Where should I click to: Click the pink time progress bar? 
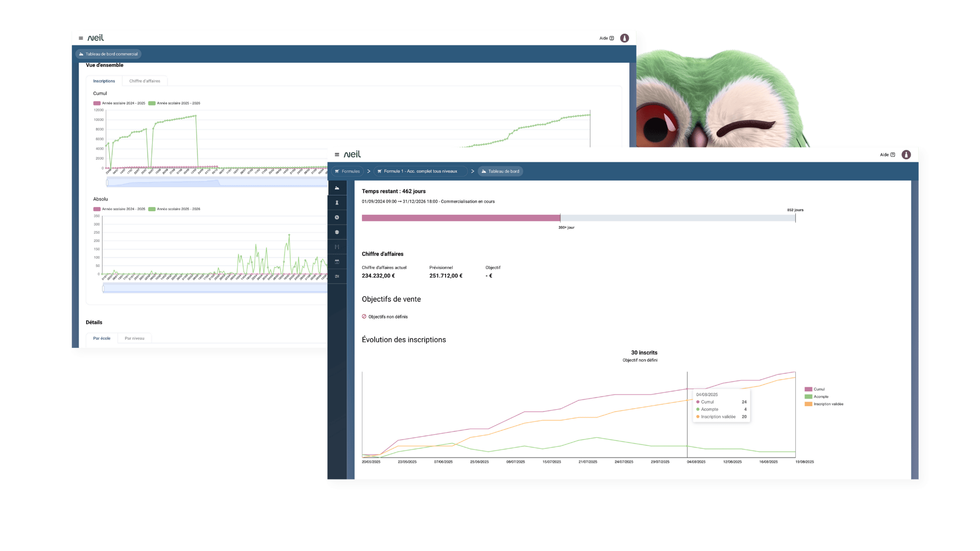point(460,218)
